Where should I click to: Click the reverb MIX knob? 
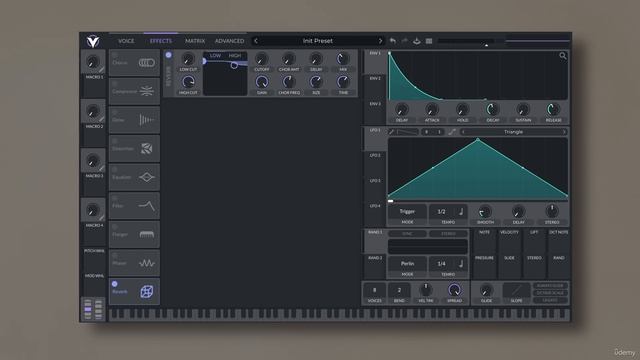pos(343,59)
